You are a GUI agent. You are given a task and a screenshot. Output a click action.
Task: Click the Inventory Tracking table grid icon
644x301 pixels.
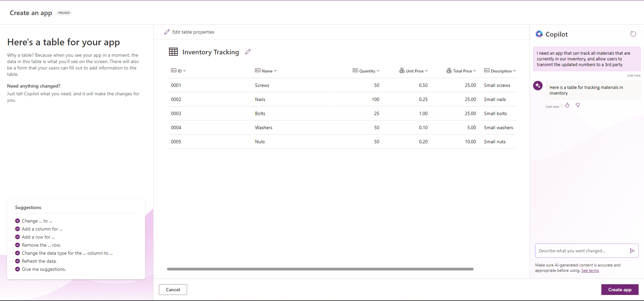(x=173, y=52)
